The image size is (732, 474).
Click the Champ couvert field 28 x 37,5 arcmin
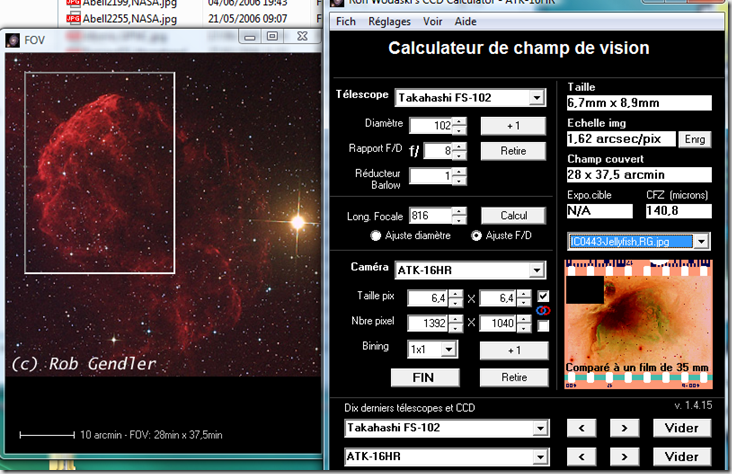click(x=639, y=175)
